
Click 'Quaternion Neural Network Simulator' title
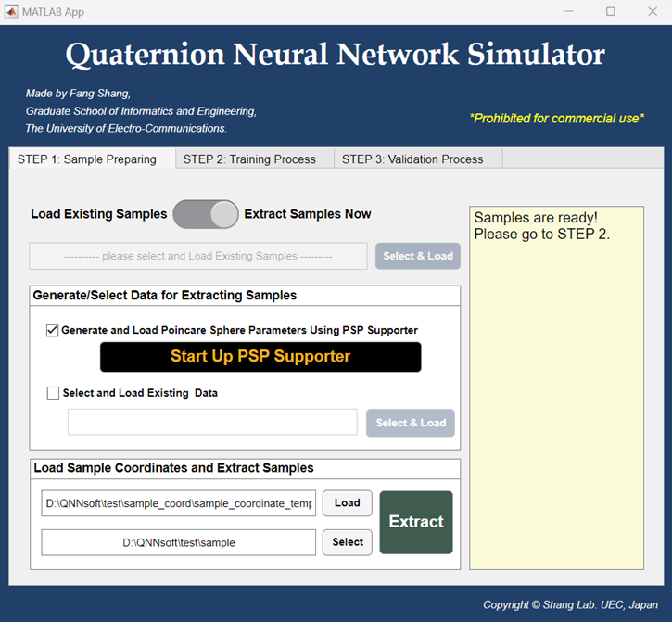click(x=336, y=55)
